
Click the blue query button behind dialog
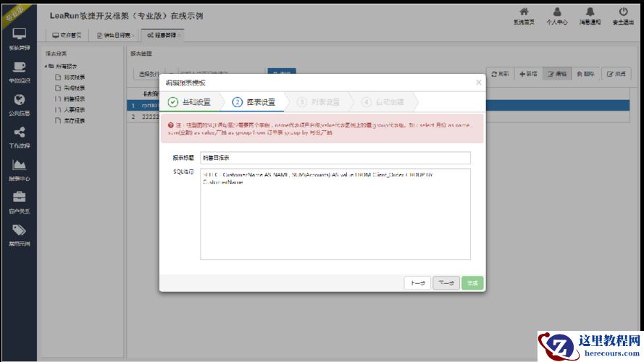click(x=282, y=72)
